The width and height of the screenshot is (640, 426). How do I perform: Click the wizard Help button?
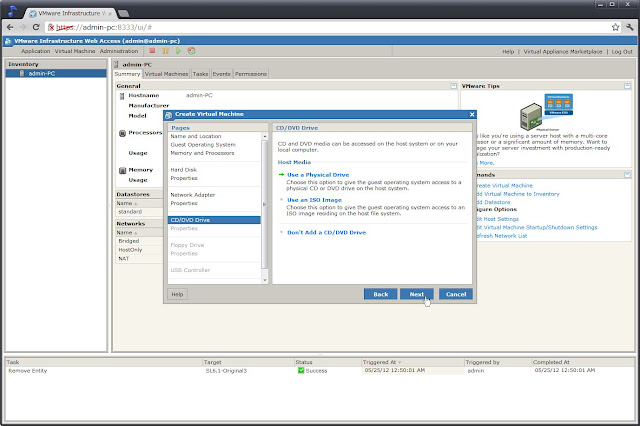pyautogui.click(x=177, y=294)
